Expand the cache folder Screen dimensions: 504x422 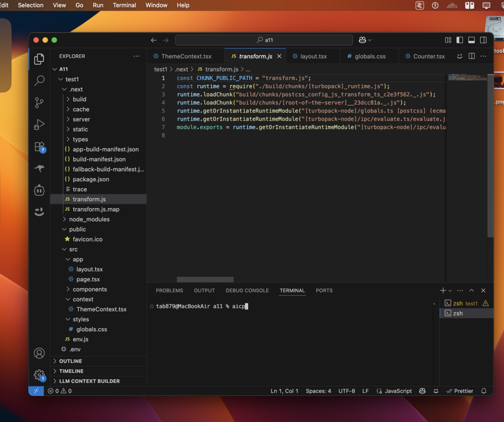(x=98, y=109)
